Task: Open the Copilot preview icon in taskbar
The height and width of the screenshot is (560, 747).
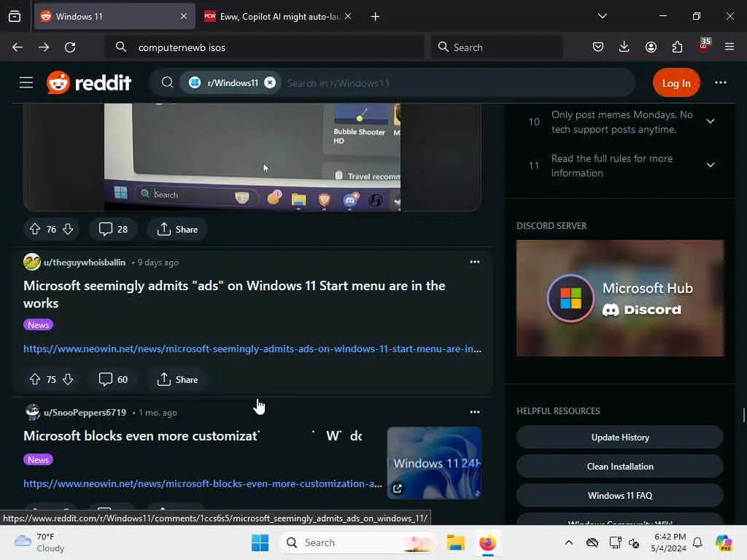Action: (724, 542)
